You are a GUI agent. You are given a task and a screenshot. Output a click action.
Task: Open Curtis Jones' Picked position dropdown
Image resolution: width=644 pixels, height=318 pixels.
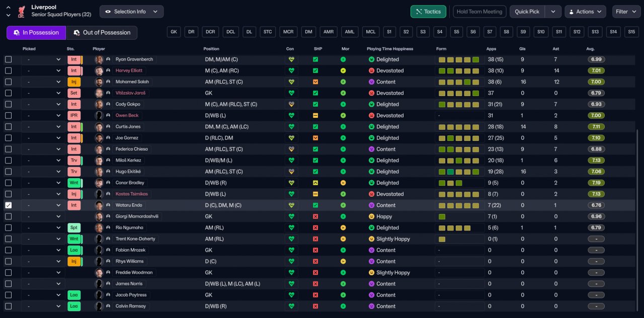pos(43,127)
